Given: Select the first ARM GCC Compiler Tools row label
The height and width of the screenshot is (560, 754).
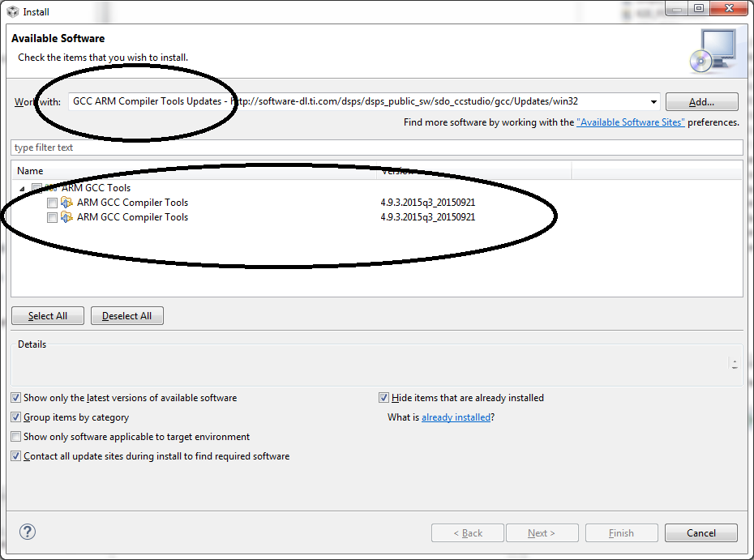Looking at the screenshot, I should tap(132, 203).
